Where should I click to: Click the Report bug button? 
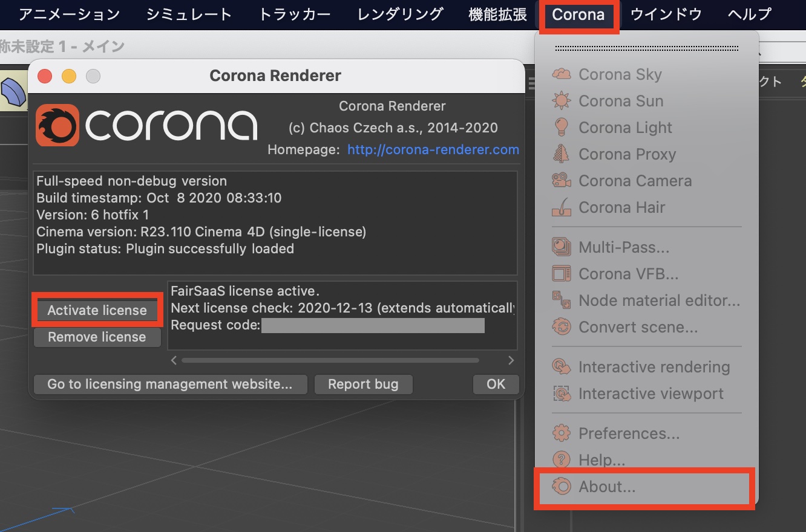363,384
